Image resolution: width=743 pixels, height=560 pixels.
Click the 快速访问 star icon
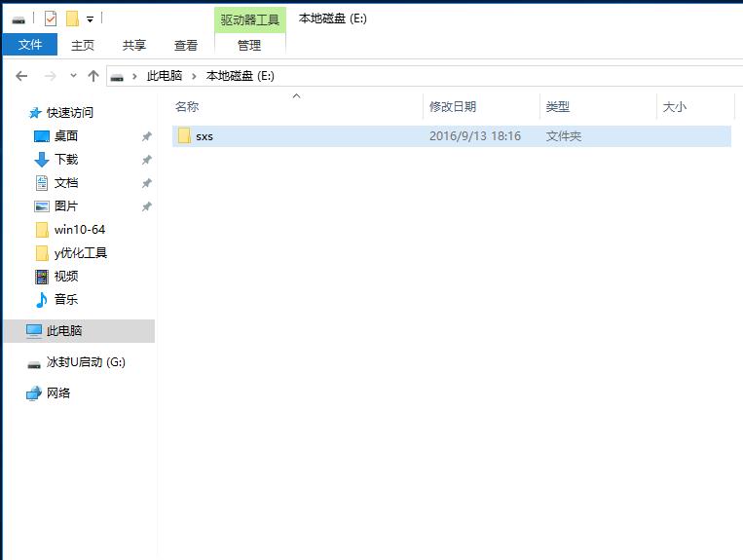[x=35, y=113]
